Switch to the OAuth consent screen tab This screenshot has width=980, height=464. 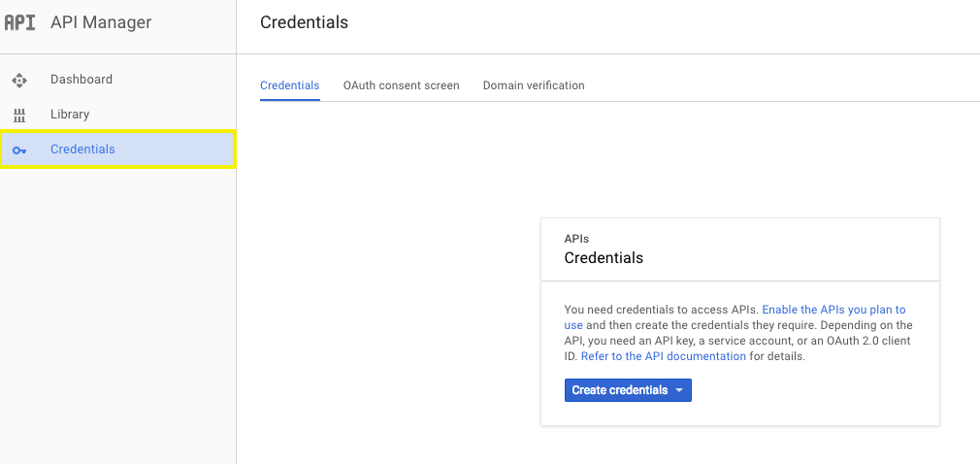pyautogui.click(x=402, y=85)
